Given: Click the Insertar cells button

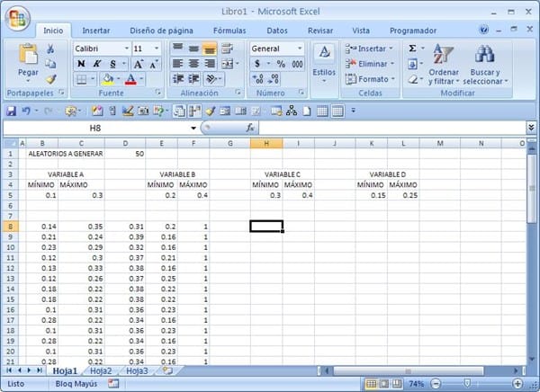Looking at the screenshot, I should tap(369, 49).
